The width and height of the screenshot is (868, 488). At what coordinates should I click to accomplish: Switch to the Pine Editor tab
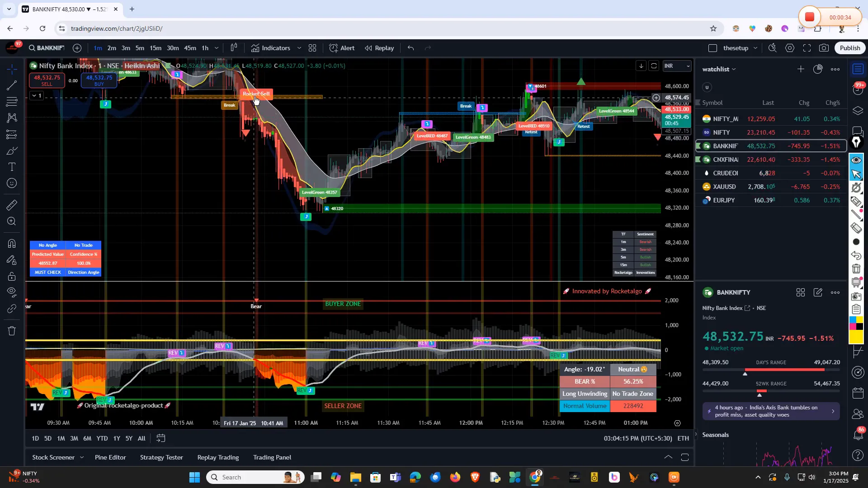click(110, 457)
